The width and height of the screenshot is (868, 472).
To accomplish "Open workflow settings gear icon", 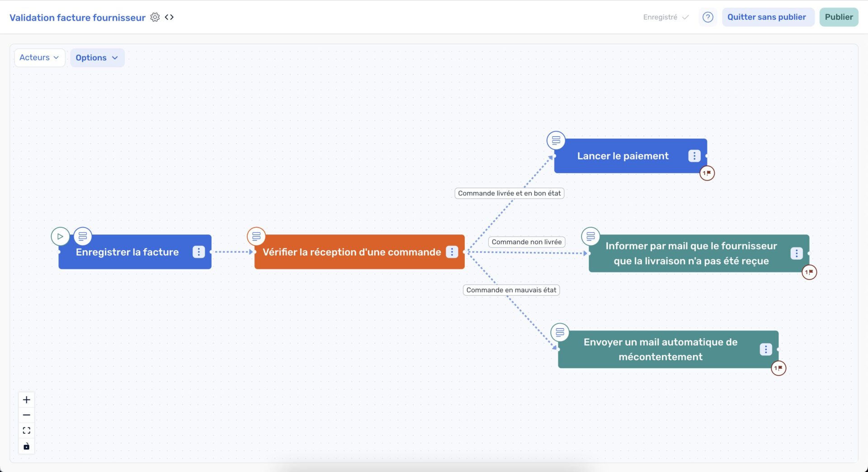I will coord(155,17).
